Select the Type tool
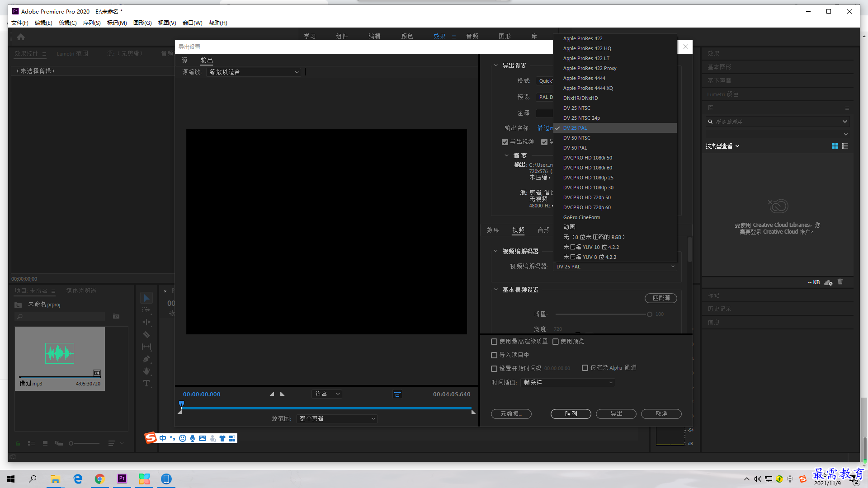The height and width of the screenshot is (488, 868). point(146,383)
